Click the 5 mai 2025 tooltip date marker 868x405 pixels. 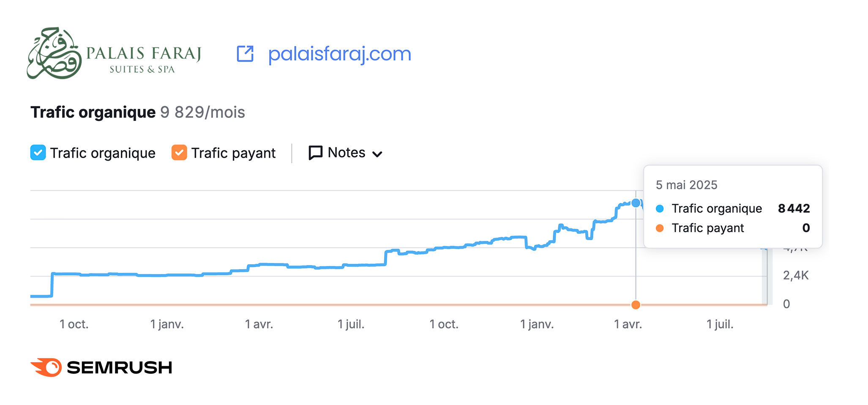(x=686, y=185)
